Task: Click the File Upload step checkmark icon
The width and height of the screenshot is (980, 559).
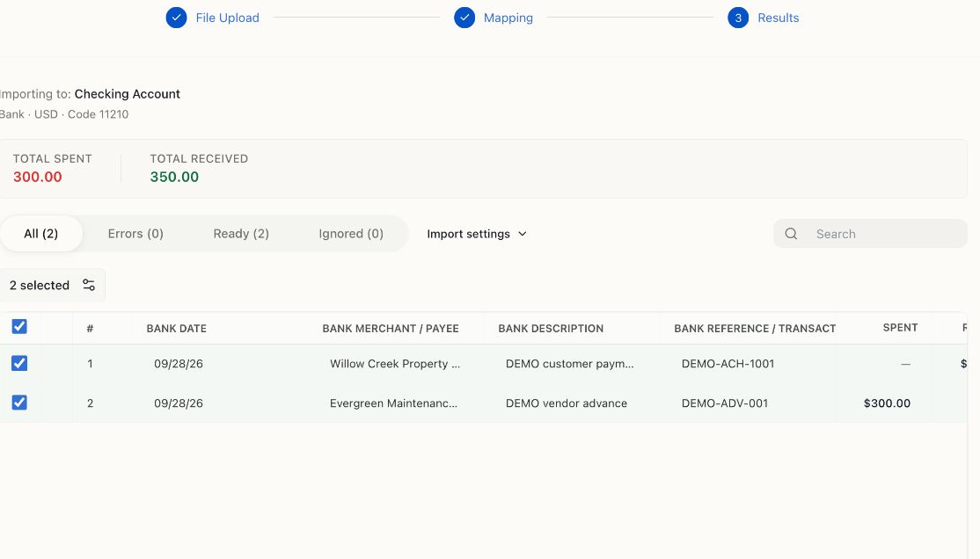Action: click(x=176, y=18)
